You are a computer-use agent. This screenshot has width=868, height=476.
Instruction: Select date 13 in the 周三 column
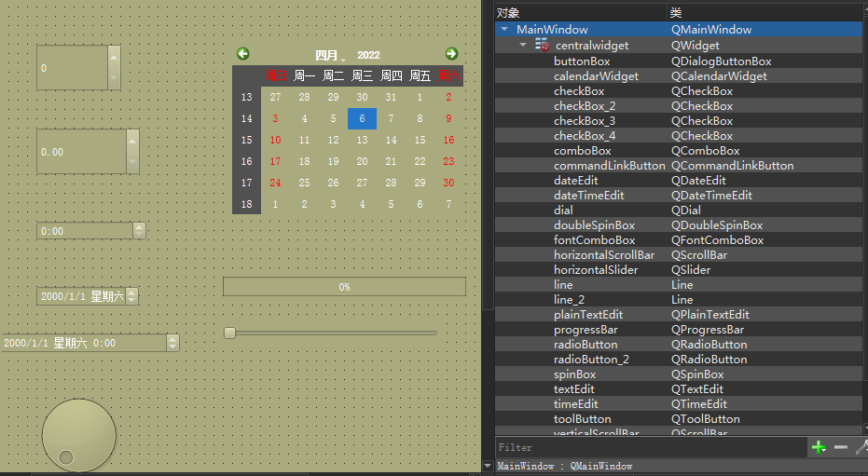coord(362,140)
